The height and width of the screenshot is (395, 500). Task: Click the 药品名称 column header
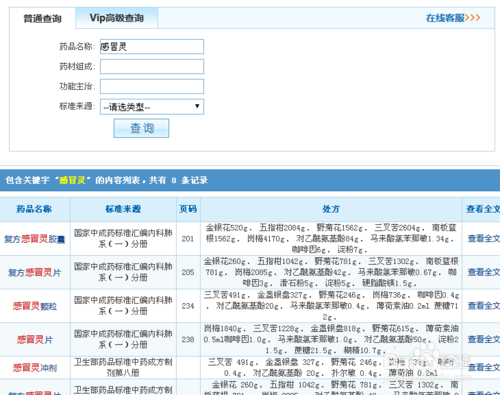tap(34, 209)
